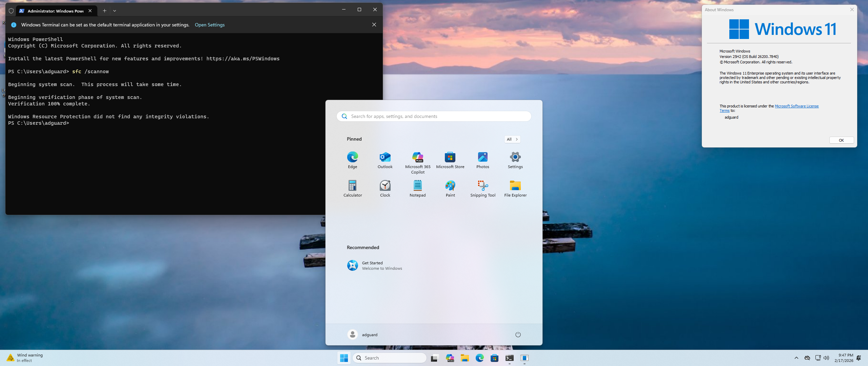Viewport: 868px width, 366px height.
Task: Click Microsoft Store icon on taskbar
Action: tap(494, 358)
